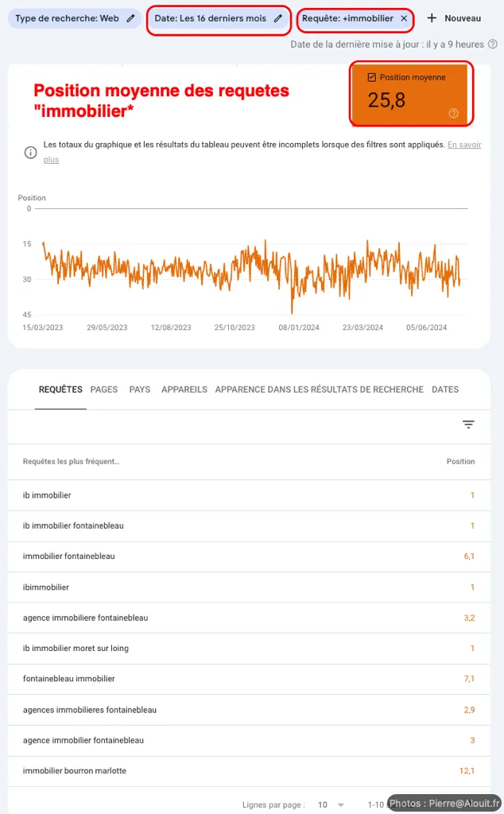Open the table filter icon

click(x=468, y=425)
